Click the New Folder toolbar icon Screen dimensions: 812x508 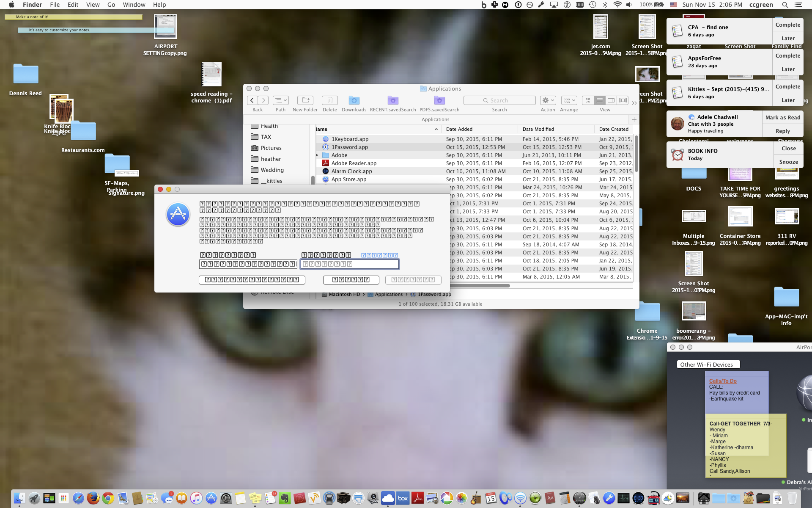click(305, 100)
